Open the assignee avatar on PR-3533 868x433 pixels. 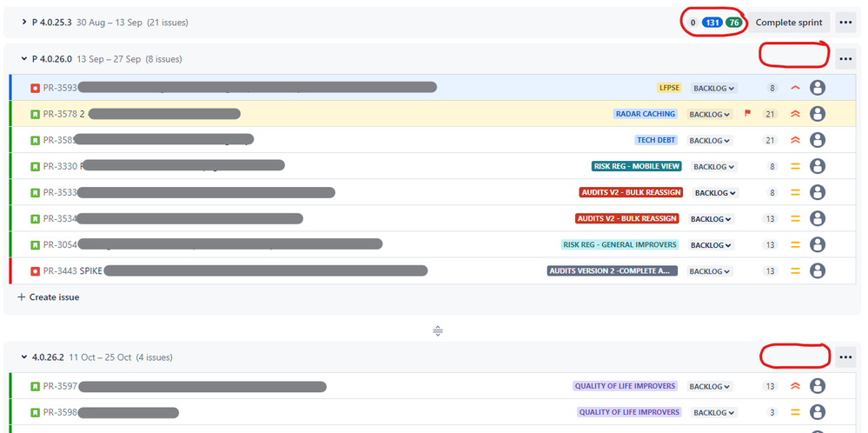pyautogui.click(x=818, y=192)
